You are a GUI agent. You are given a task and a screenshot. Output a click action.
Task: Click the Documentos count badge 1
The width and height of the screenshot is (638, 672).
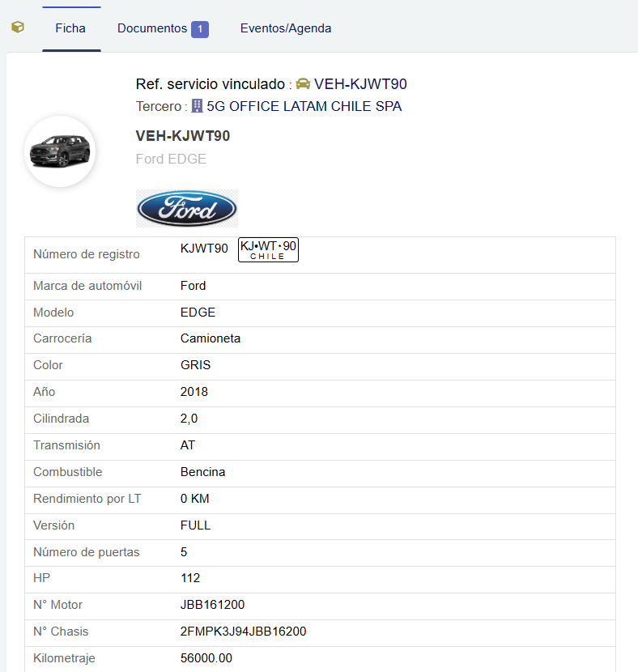(x=200, y=29)
